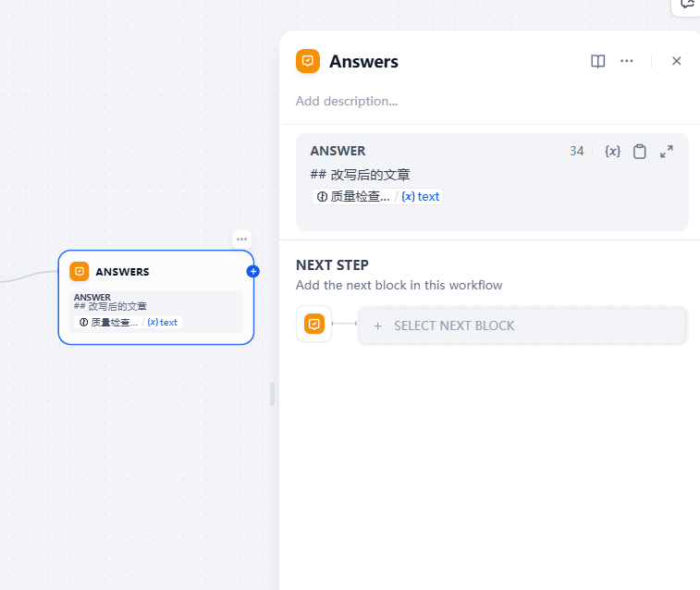Viewport: 700px width, 590px height.
Task: Click the partially visible icon at top-right corner
Action: point(686,5)
